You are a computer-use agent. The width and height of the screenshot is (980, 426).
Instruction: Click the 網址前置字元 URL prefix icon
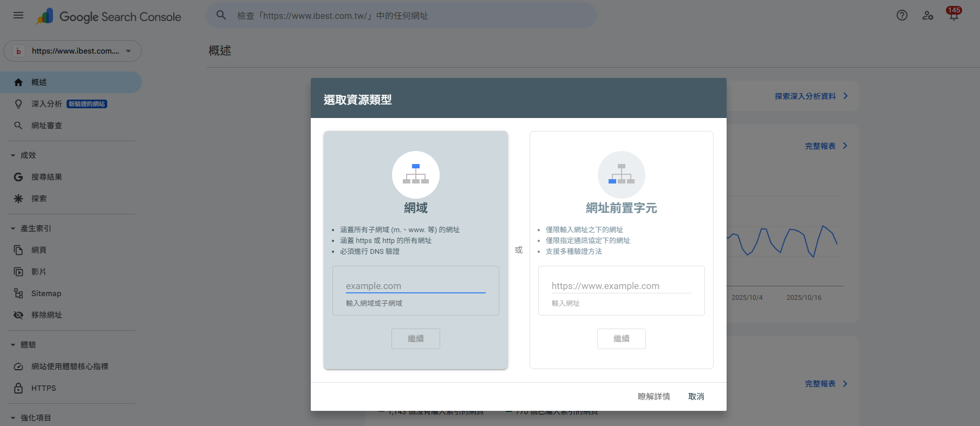622,174
